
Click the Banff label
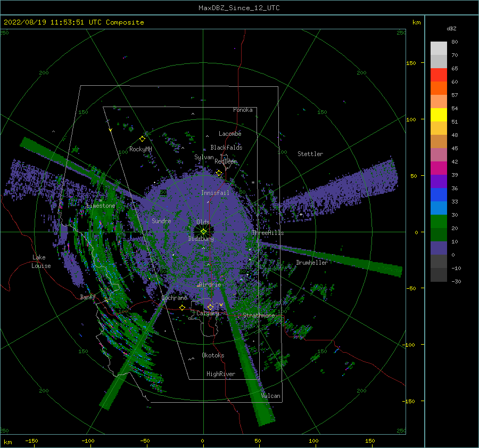(x=88, y=297)
